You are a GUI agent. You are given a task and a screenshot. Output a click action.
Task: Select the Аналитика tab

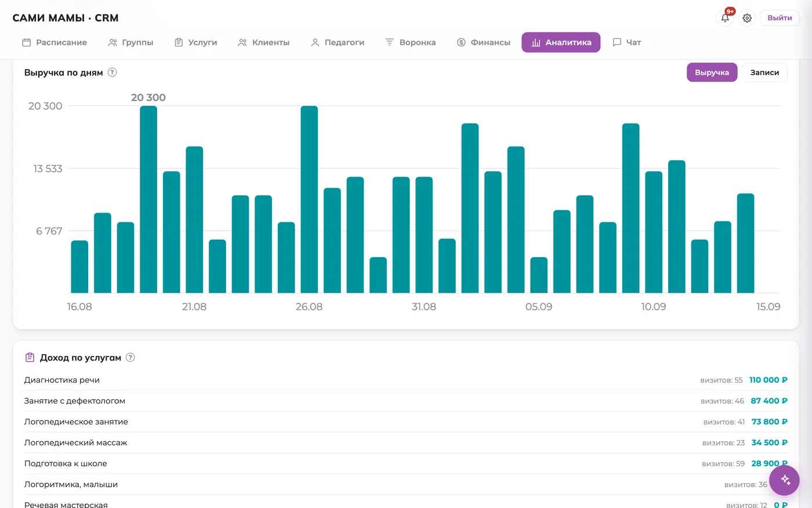(x=561, y=42)
